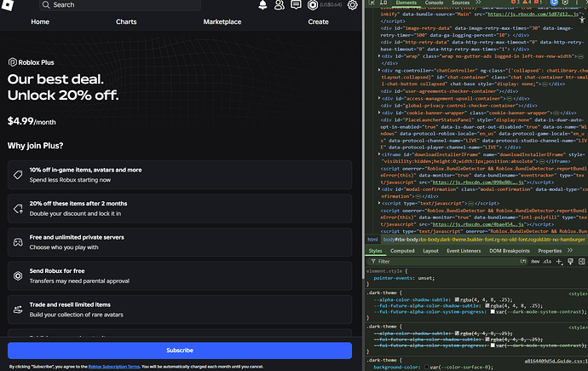Click the DevTools AI assistance icon
588x371 pixels.
(x=554, y=3)
